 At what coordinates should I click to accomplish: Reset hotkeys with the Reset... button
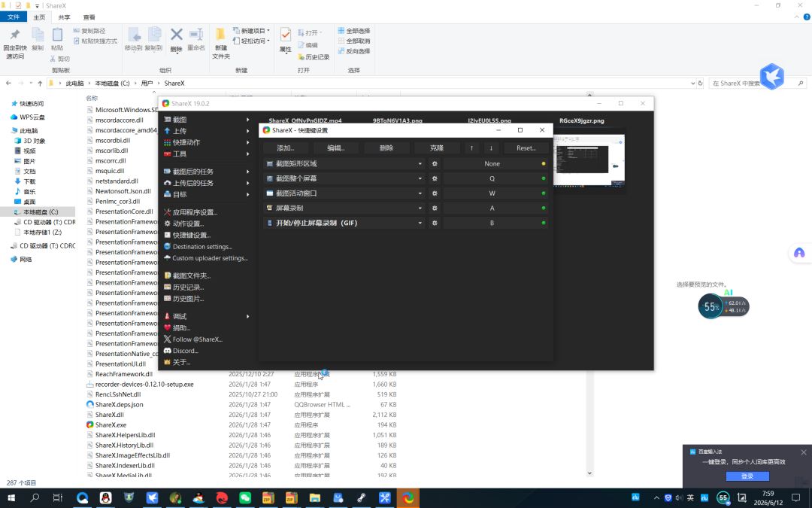click(526, 148)
